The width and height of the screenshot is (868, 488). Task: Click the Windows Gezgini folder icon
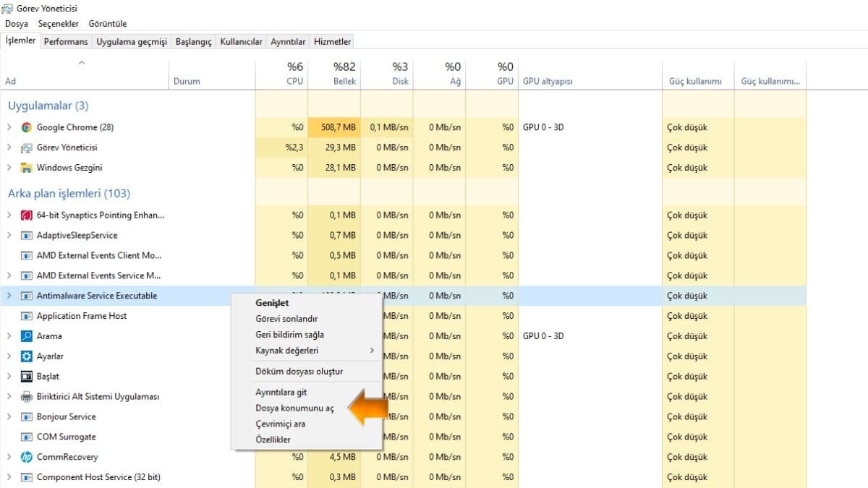(x=27, y=168)
